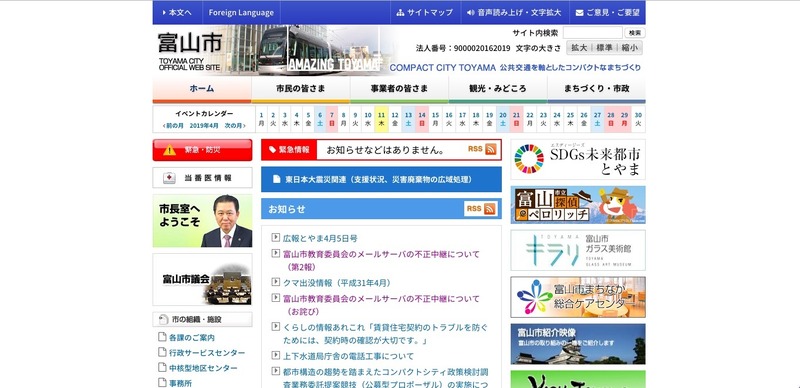The height and width of the screenshot is (388, 800).
Task: Go to 前の月 in event calendar
Action: [174, 125]
